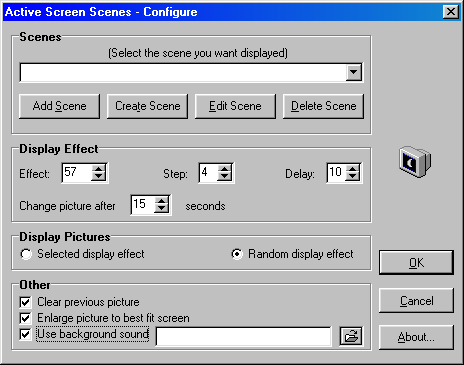Screen dimensions: 464x365
Task: Decrease the Delay value with down arrow
Action: point(353,177)
